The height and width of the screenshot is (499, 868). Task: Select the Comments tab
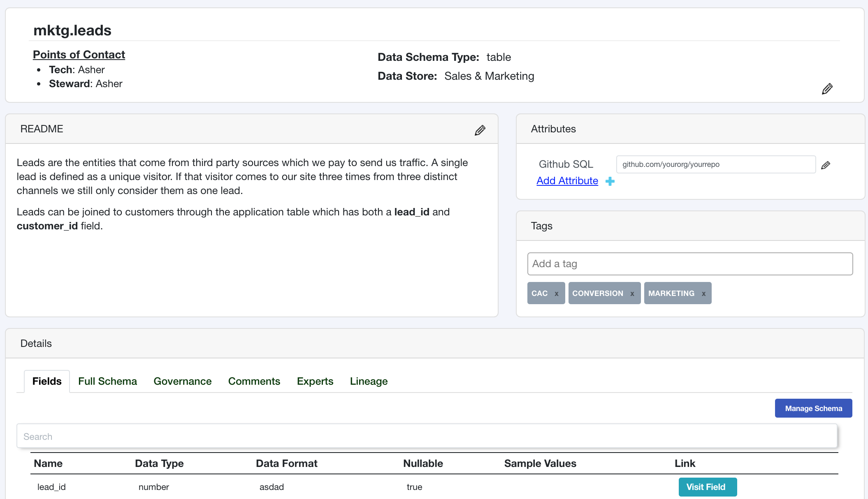coord(254,381)
